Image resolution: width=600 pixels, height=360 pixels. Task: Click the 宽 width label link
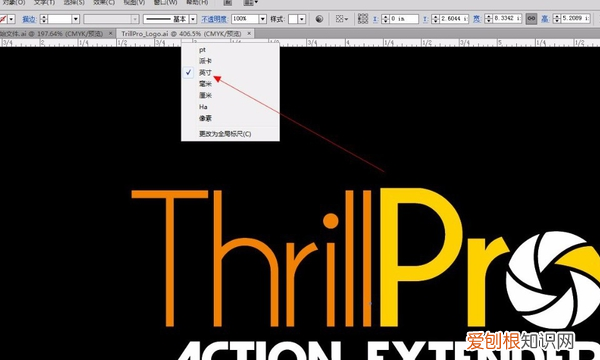click(477, 19)
